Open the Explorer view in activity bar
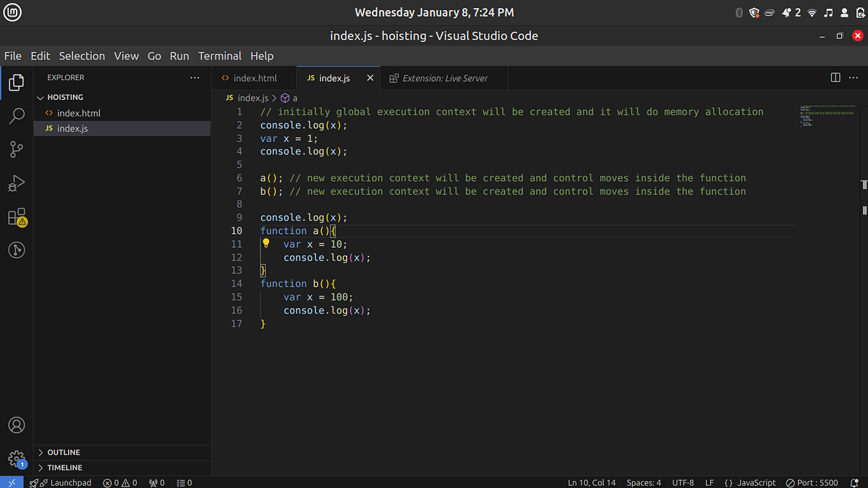 click(16, 82)
